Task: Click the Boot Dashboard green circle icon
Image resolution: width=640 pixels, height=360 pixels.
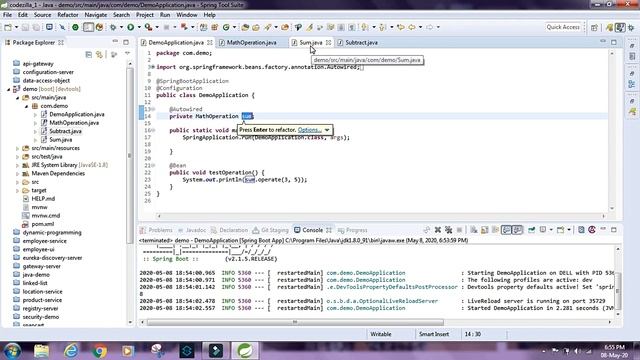Action: tap(75, 27)
